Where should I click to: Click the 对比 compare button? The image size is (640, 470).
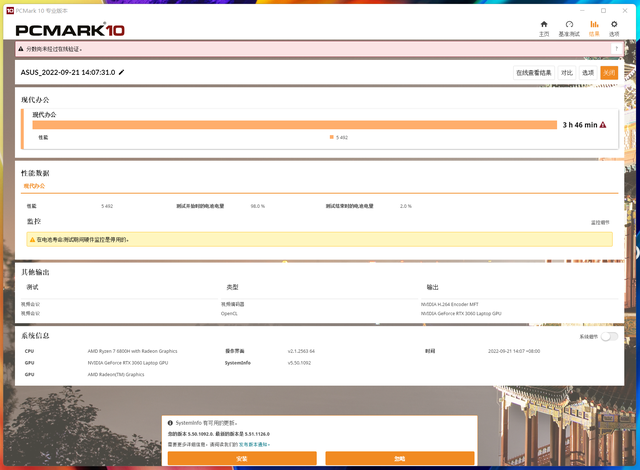coord(567,73)
